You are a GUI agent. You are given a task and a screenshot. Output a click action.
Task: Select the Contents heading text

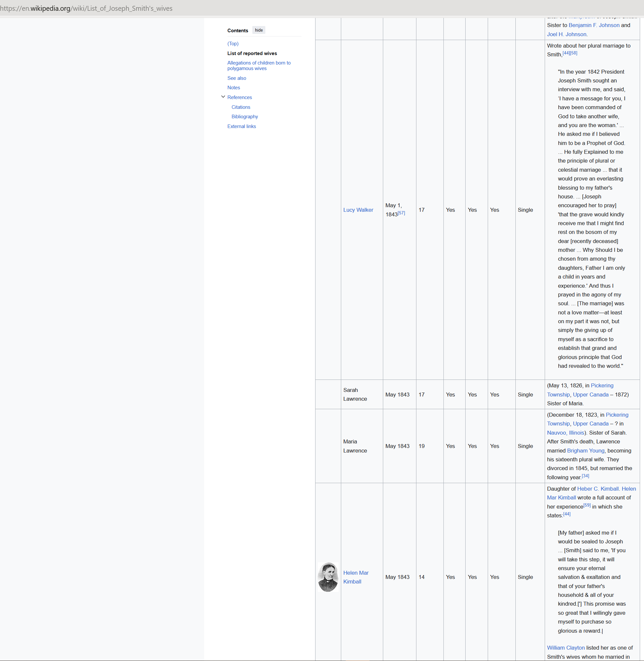tap(237, 31)
